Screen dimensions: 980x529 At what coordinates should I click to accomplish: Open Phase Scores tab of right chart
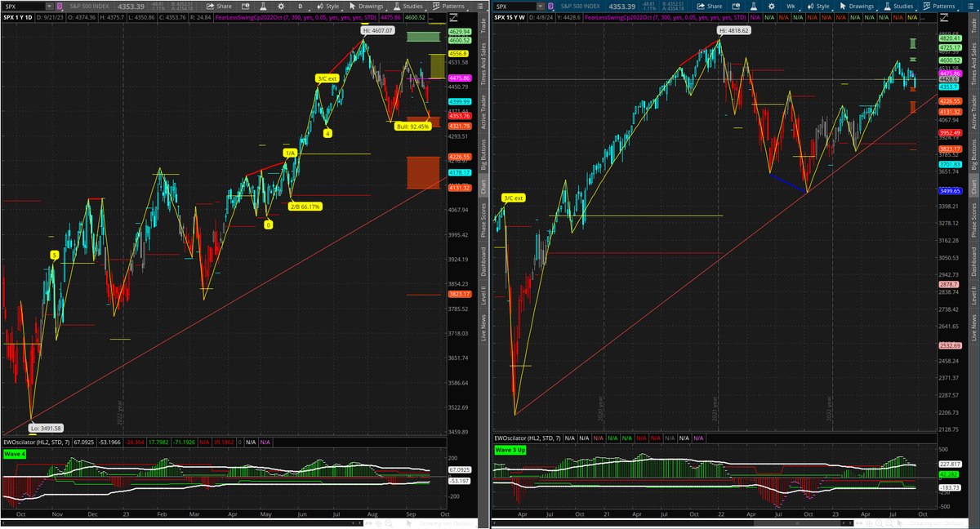[974, 220]
